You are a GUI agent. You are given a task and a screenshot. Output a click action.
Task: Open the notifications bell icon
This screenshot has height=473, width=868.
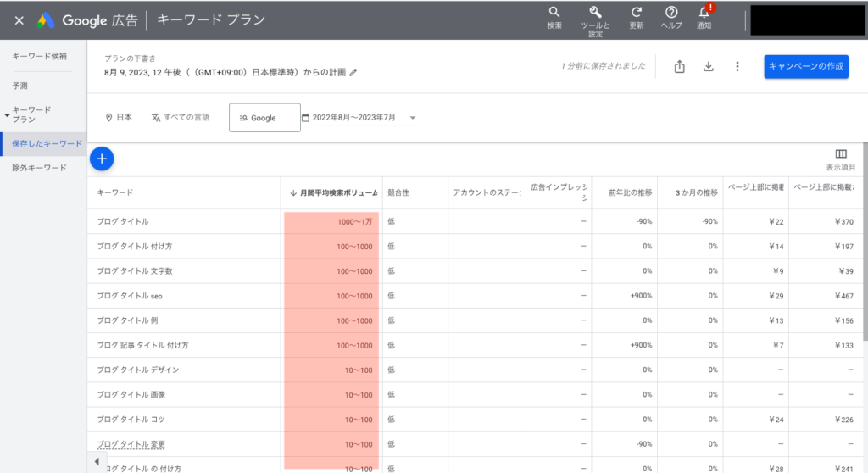point(704,13)
